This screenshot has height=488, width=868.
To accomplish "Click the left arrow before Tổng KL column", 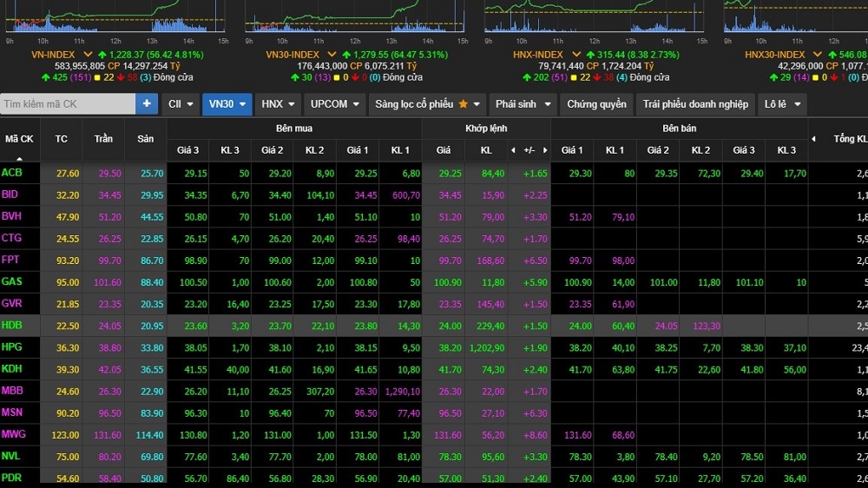I will 814,139.
